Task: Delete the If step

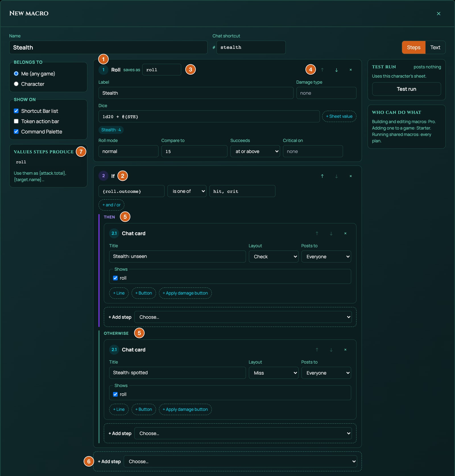Action: 351,176
